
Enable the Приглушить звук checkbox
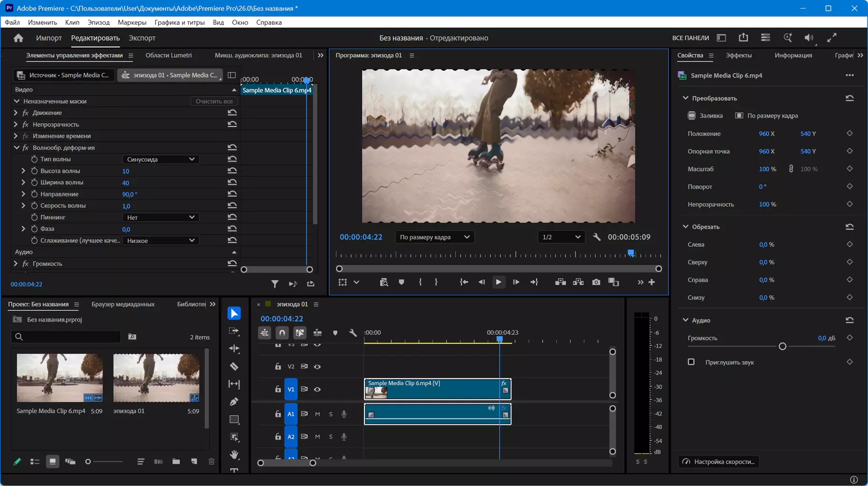pos(691,362)
